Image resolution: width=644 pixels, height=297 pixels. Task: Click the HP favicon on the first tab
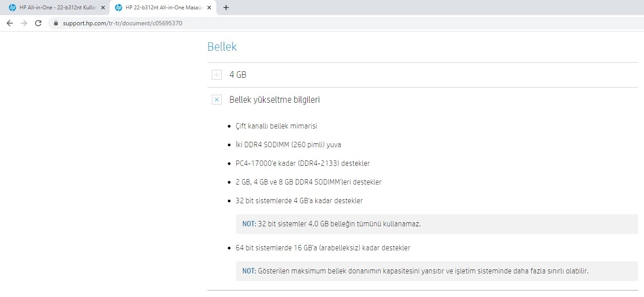12,8
